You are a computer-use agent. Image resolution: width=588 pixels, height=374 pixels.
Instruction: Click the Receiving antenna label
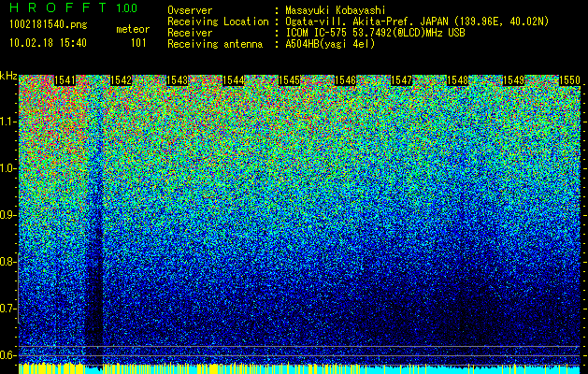(x=215, y=44)
